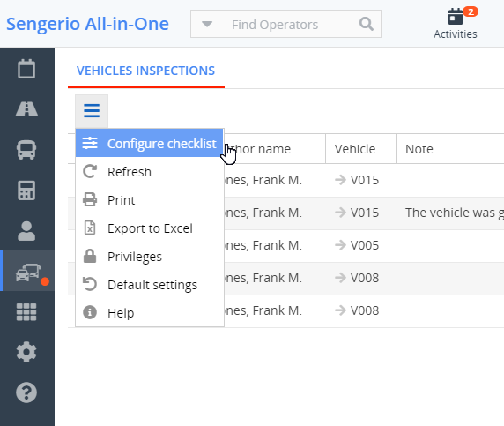Select the Vehicles Inspections tab
504x426 pixels.
145,71
